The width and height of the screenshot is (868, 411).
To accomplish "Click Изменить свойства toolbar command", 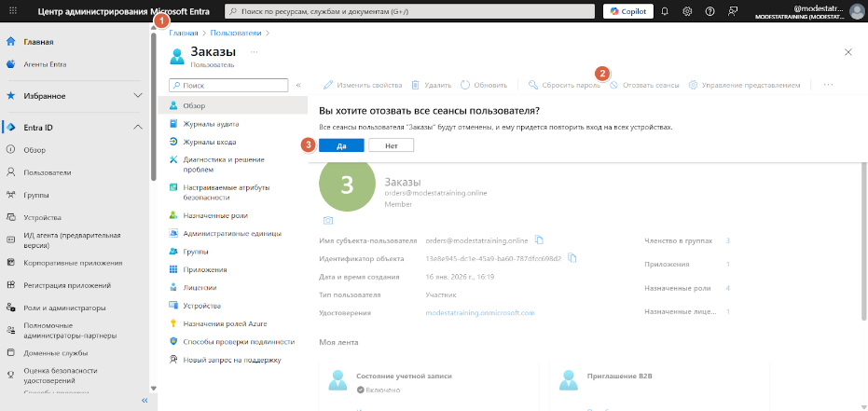I will 363,85.
